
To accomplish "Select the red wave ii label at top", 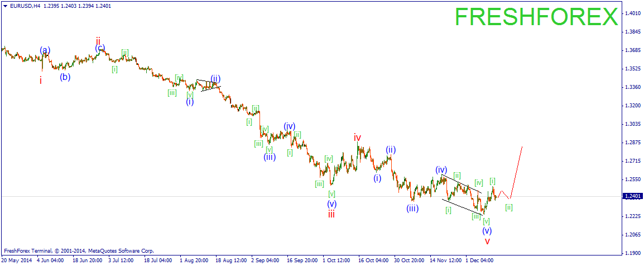I will [98, 41].
